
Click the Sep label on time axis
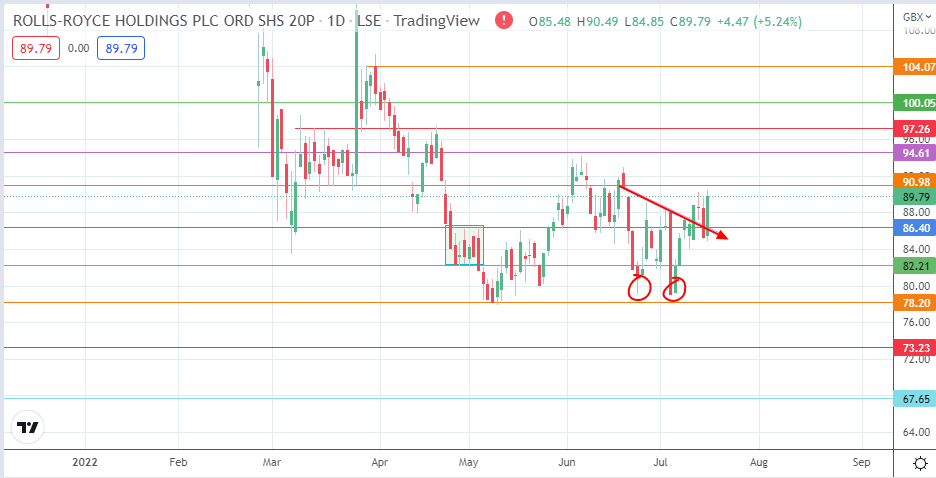pyautogui.click(x=862, y=462)
